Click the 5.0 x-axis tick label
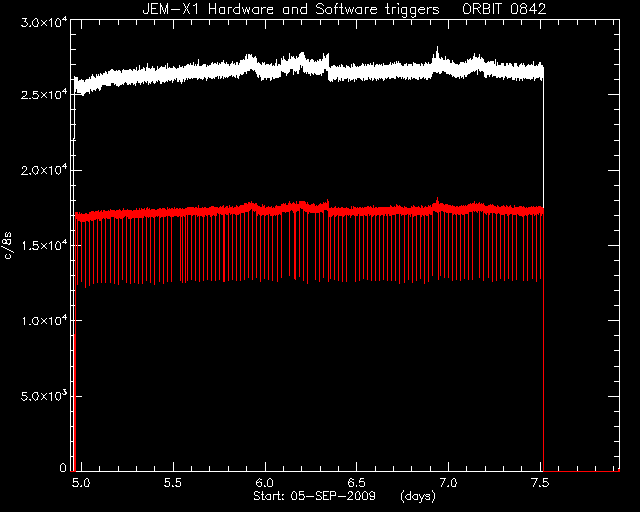Screen dimensions: 640x512 point(82,483)
